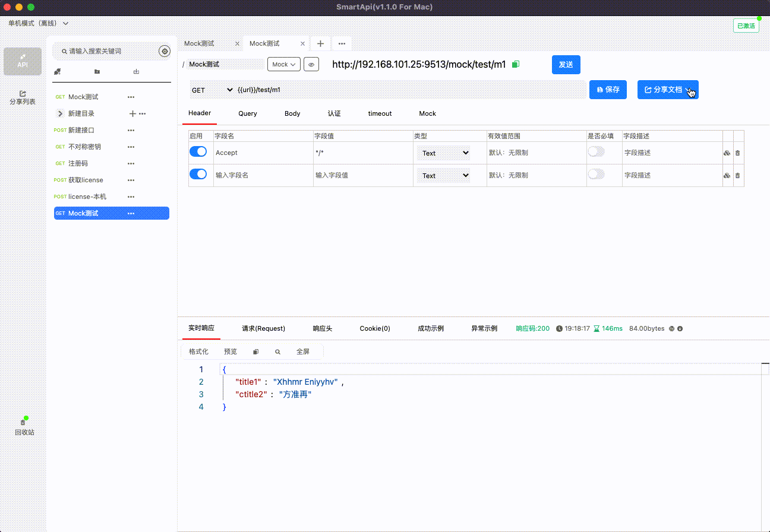770x532 pixels.
Task: Click the 分享文档 button
Action: coord(668,90)
